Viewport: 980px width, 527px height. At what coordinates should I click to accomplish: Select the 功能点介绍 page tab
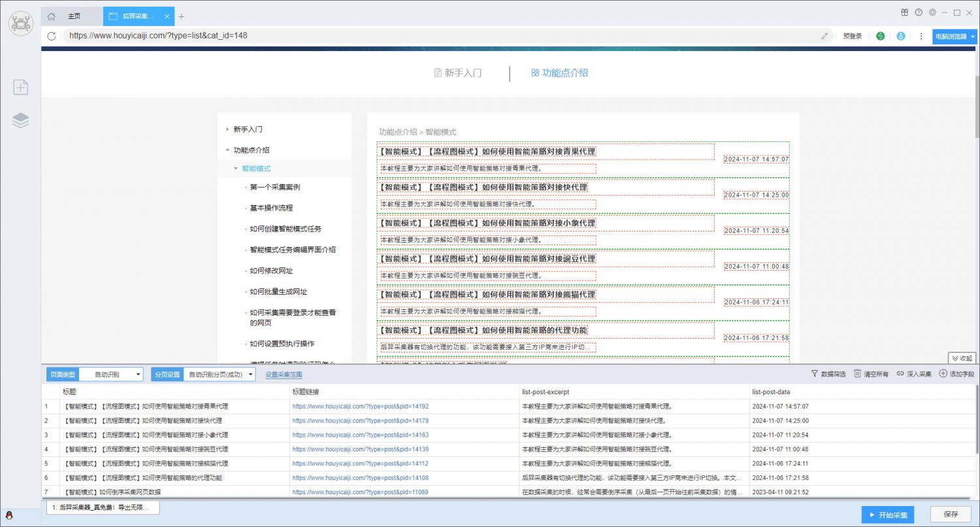[x=560, y=73]
